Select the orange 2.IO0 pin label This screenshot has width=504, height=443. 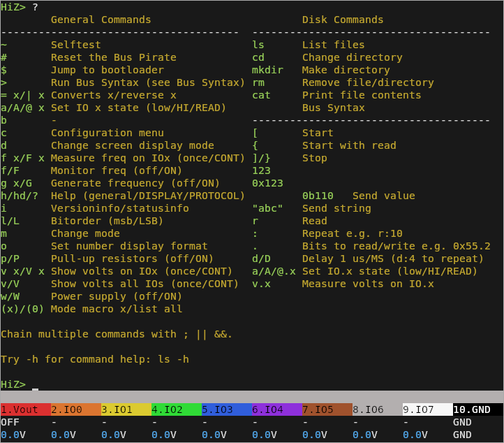point(75,409)
